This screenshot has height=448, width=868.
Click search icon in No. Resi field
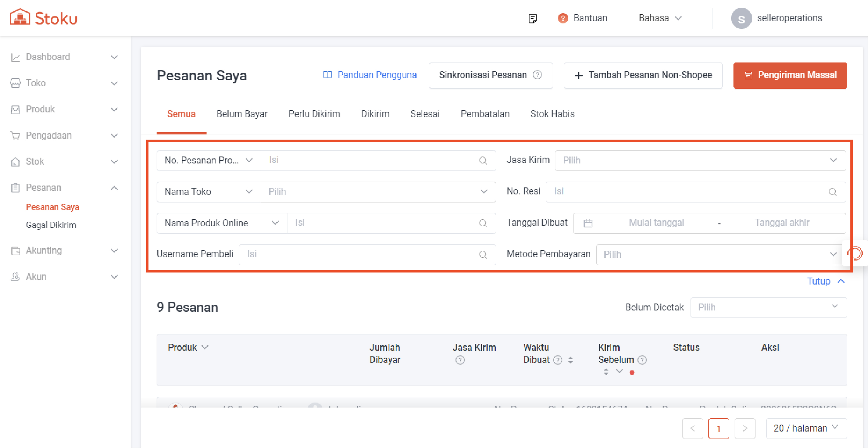click(833, 192)
